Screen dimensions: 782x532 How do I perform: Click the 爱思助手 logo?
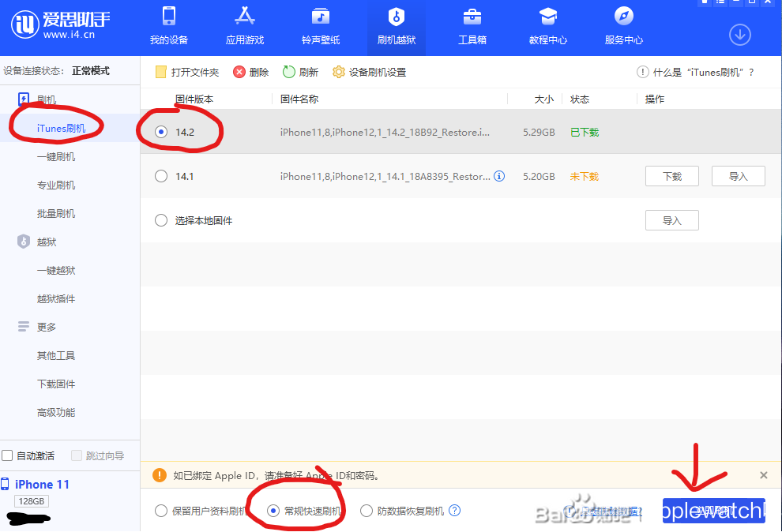click(x=60, y=24)
